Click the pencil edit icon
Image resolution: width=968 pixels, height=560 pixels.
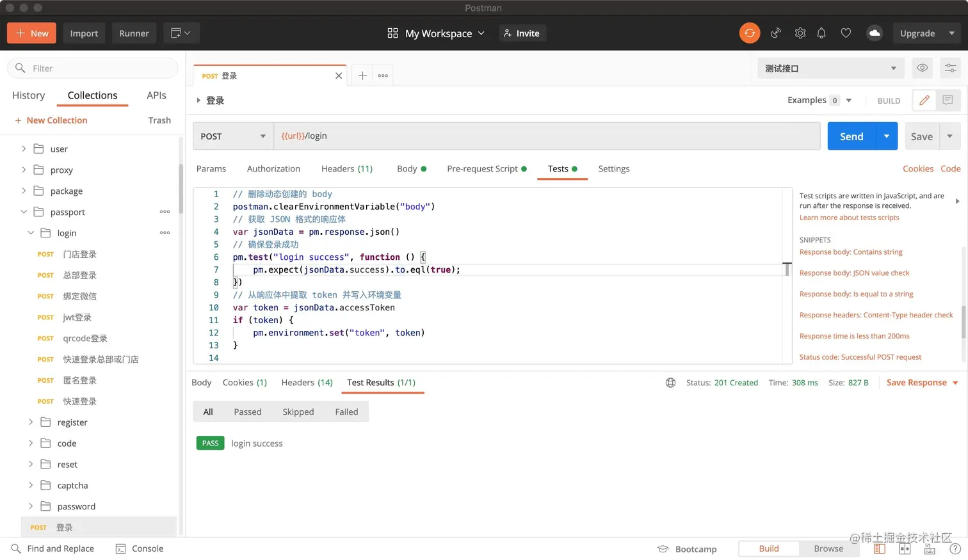924,100
